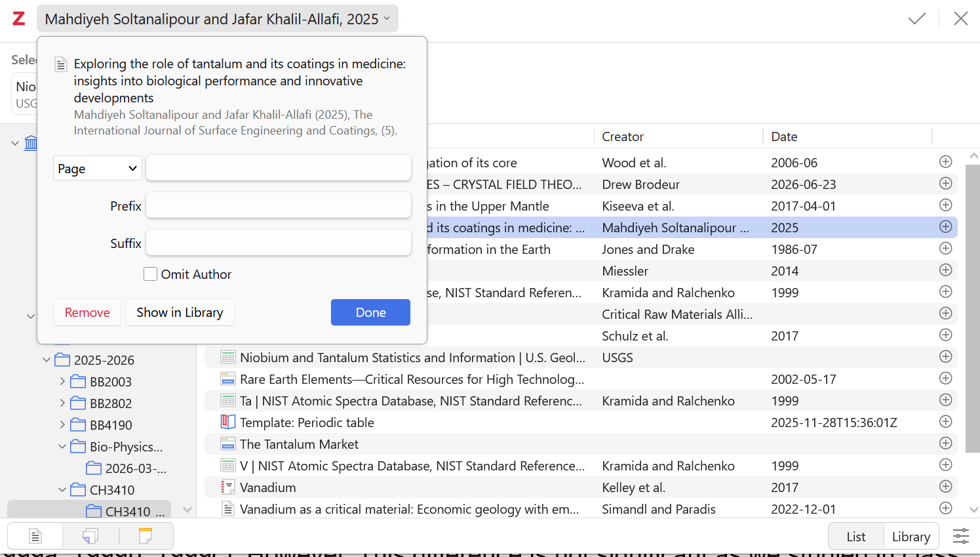Focus the page locator input field

(x=279, y=168)
